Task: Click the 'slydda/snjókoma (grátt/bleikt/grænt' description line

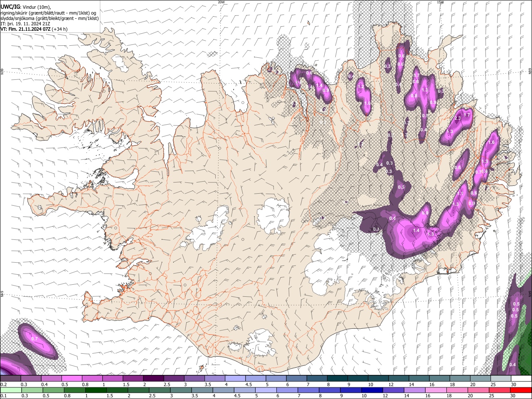Action: point(49,18)
